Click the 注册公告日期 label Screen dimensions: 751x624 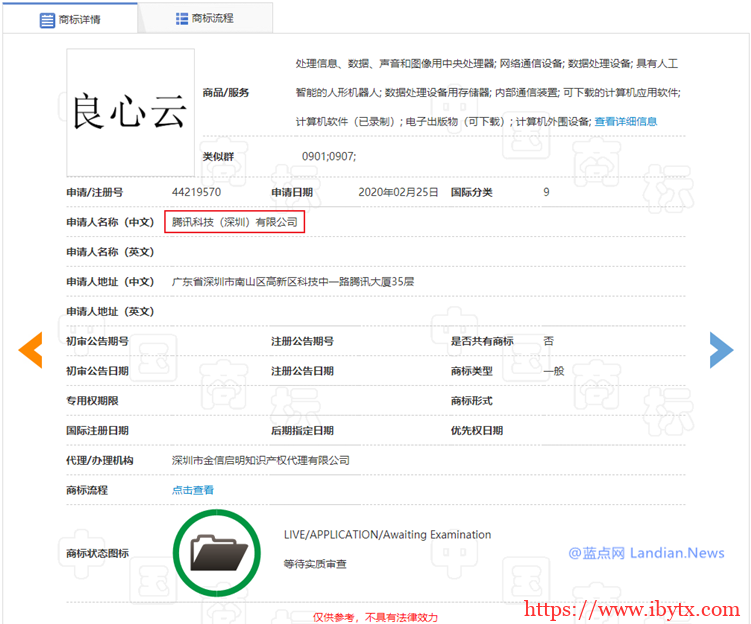click(x=302, y=371)
